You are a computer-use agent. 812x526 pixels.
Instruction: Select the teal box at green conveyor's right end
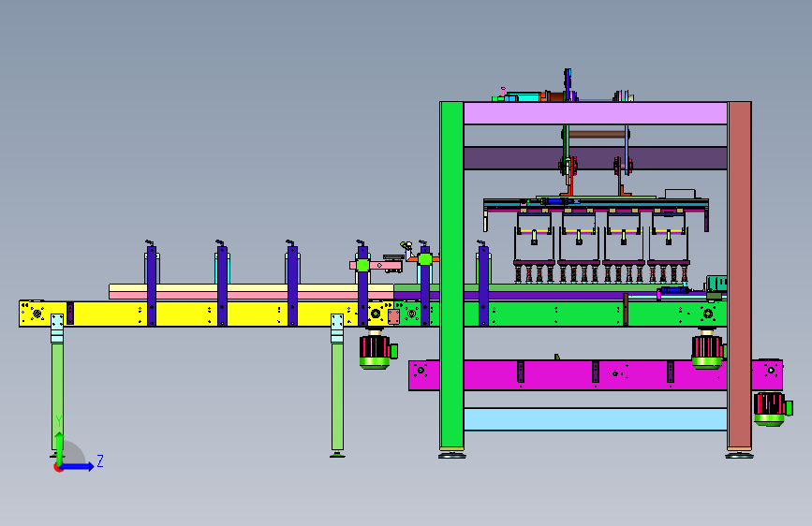716,284
